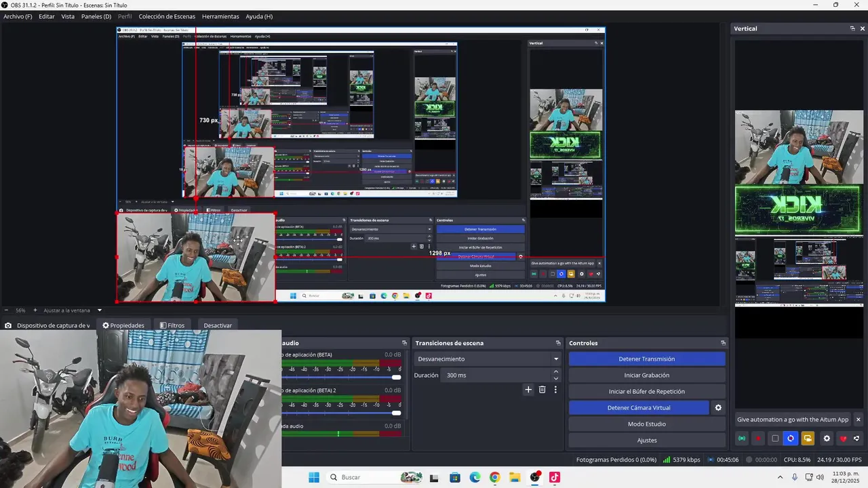868x488 pixels.
Task: Open the Windows Start menu
Action: tap(314, 477)
